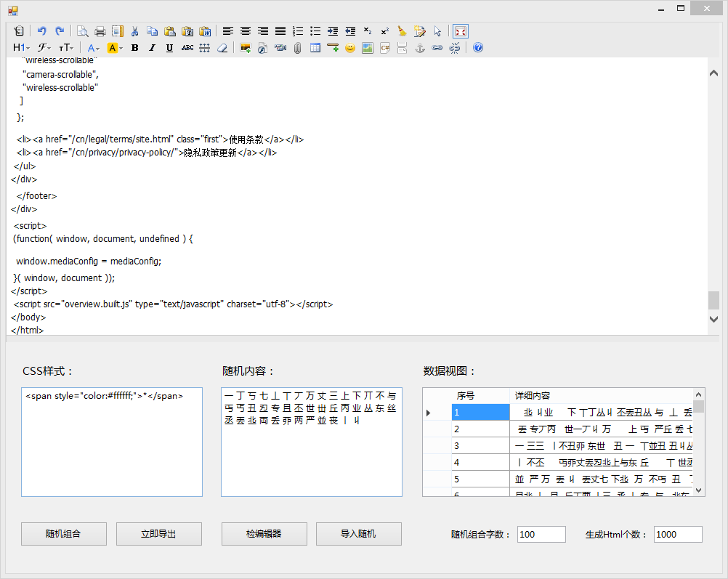Open the text color picker
728x579 pixels.
[x=94, y=48]
